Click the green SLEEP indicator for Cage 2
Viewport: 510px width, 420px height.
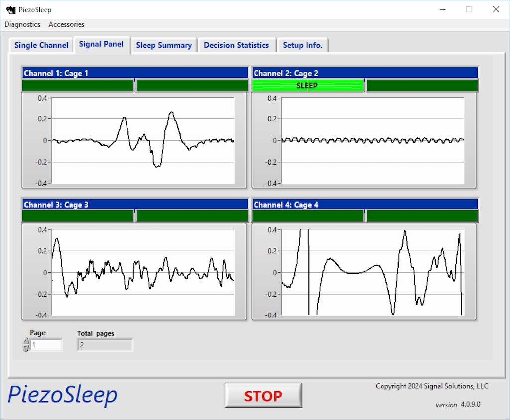[x=307, y=86]
